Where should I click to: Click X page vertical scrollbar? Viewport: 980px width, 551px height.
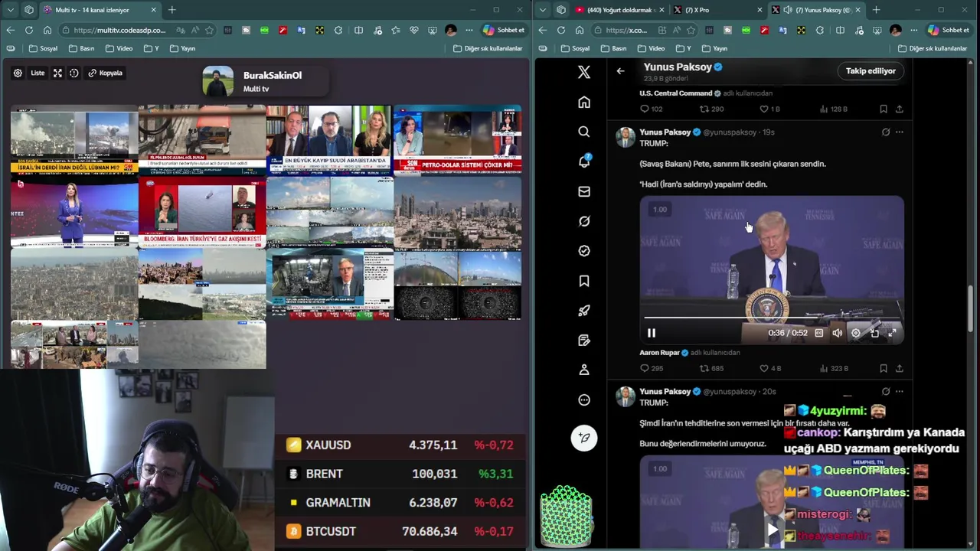971,308
